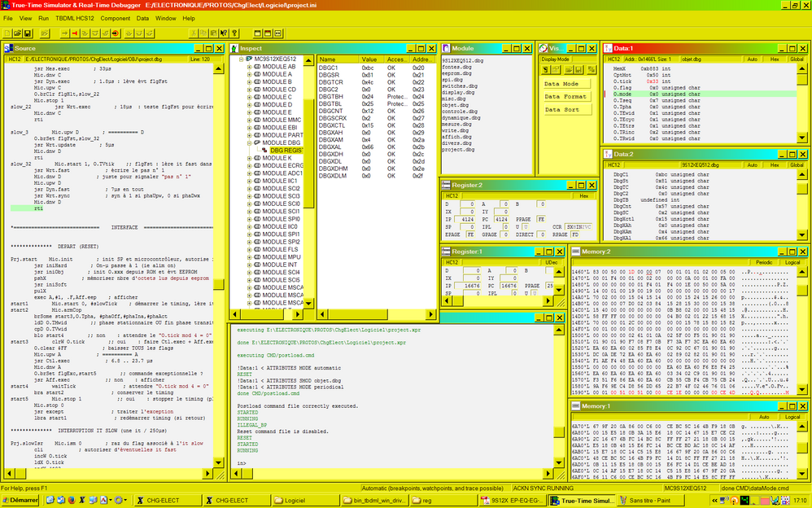This screenshot has height=508, width=812.
Task: Switch to Sans titre - Paint taskbar item
Action: pos(650,500)
